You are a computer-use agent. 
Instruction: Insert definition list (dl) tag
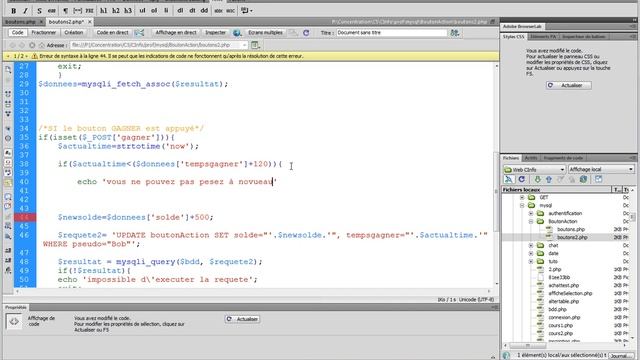point(180,11)
